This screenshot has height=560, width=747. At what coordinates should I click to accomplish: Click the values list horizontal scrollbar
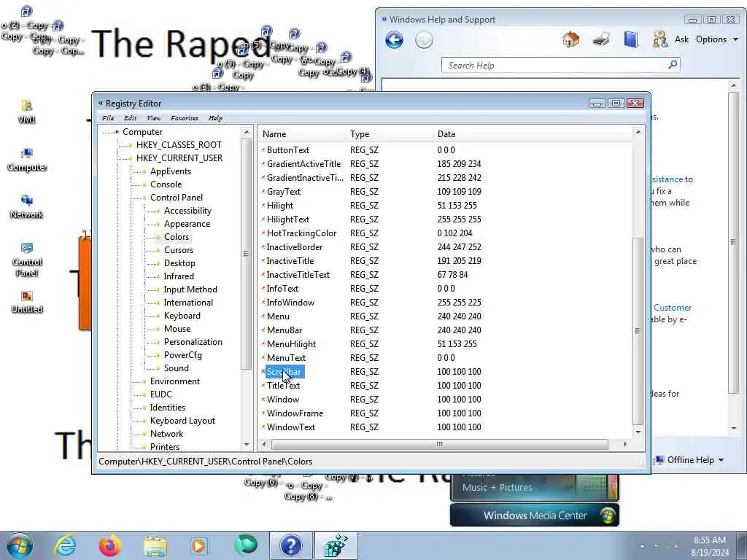click(x=440, y=444)
